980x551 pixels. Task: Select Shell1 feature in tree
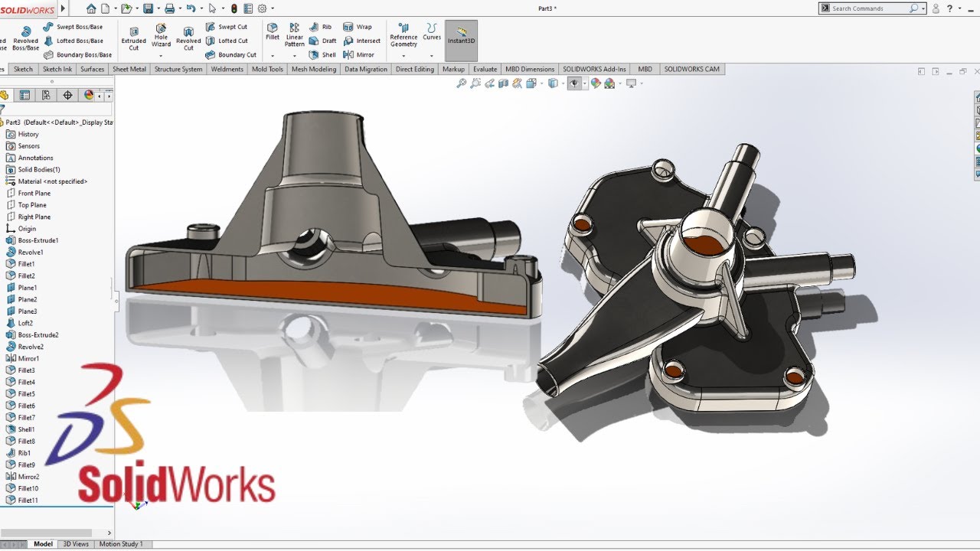click(21, 429)
